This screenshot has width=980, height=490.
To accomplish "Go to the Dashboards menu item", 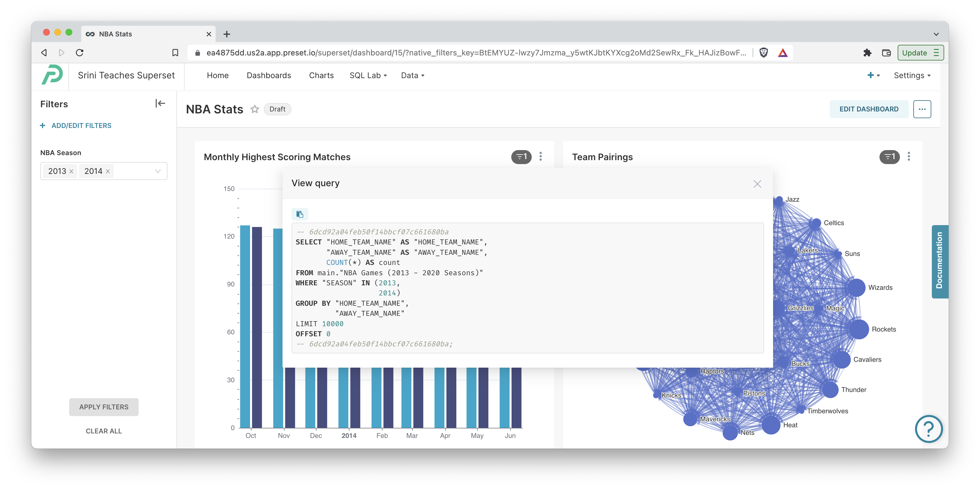I will (x=269, y=75).
